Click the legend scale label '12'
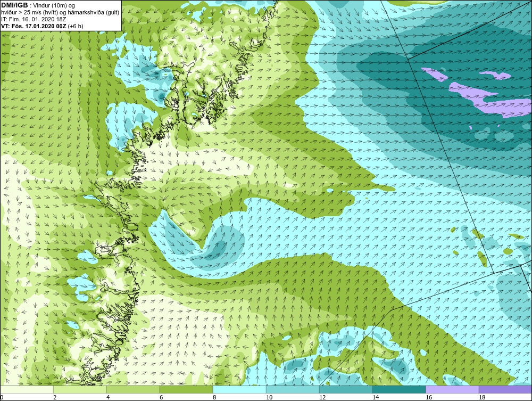Screen dimensions: 532x401 pyautogui.click(x=322, y=397)
